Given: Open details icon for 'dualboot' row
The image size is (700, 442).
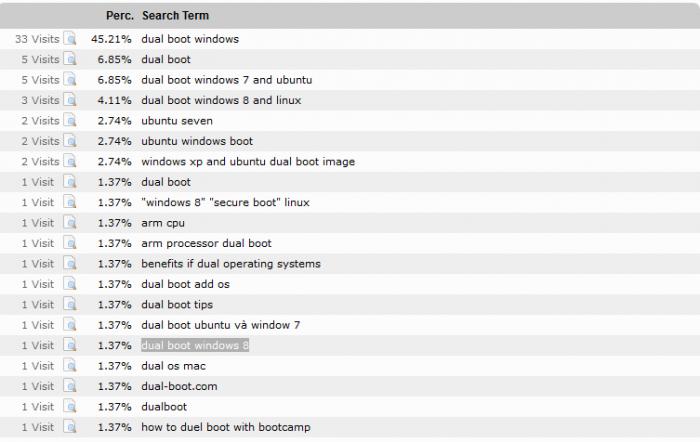Looking at the screenshot, I should click(x=70, y=407).
